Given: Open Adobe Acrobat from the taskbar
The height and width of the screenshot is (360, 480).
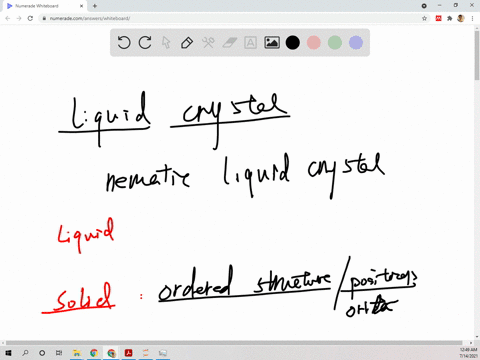Looking at the screenshot, I should [128, 353].
